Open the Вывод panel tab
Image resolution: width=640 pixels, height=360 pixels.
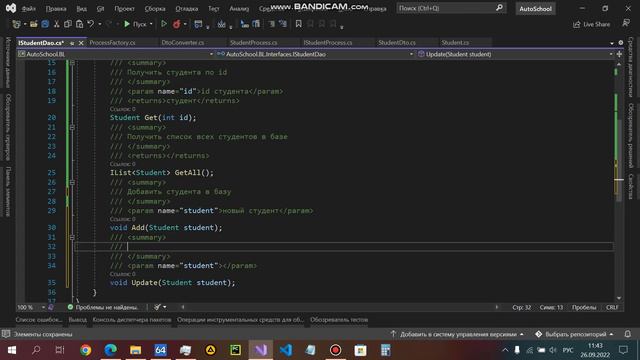78,320
